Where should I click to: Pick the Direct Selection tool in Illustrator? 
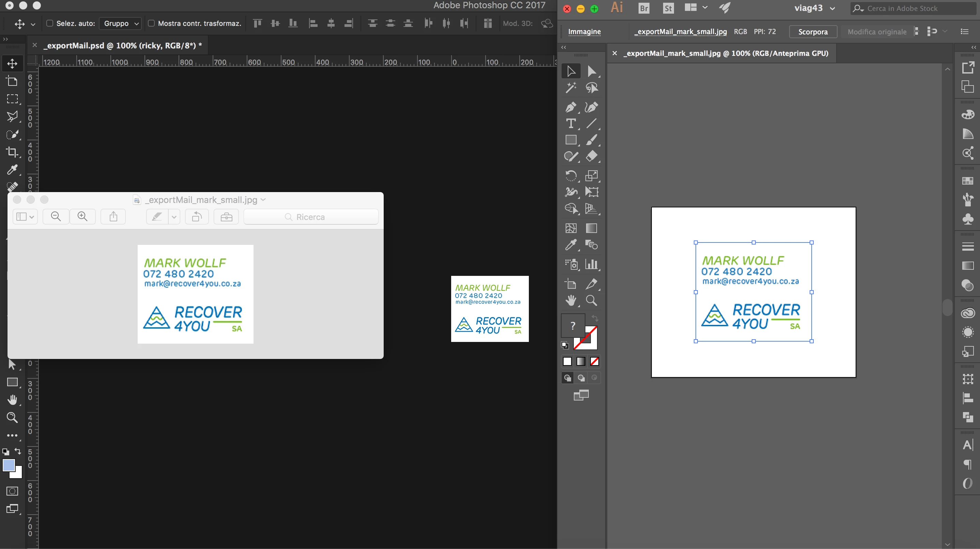[x=591, y=71]
